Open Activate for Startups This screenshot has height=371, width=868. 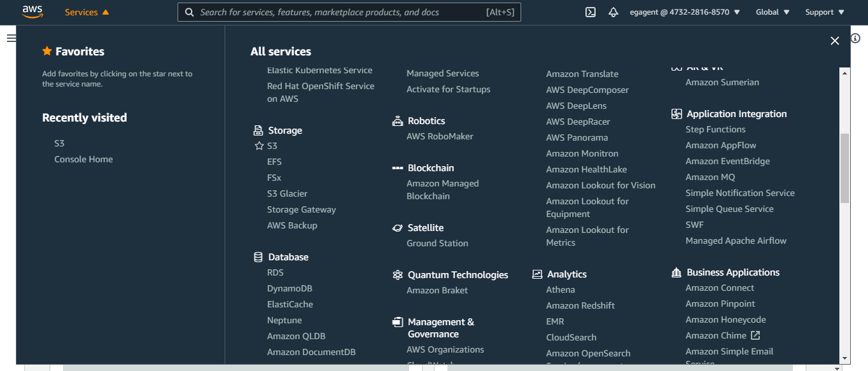(x=449, y=89)
